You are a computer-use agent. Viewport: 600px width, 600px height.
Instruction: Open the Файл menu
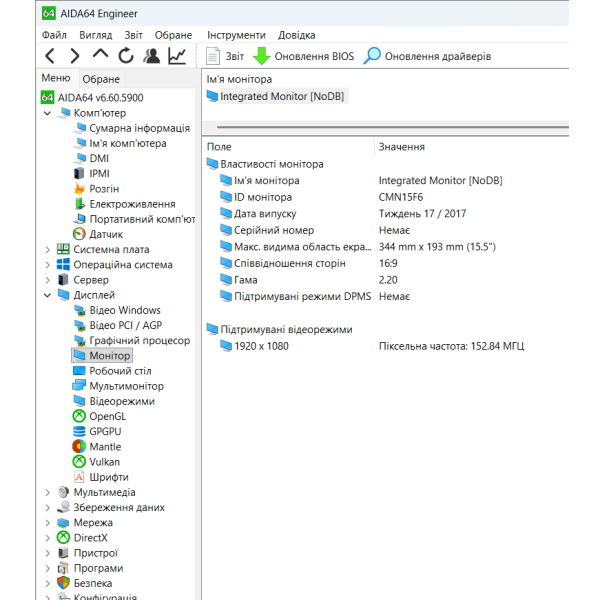[54, 35]
